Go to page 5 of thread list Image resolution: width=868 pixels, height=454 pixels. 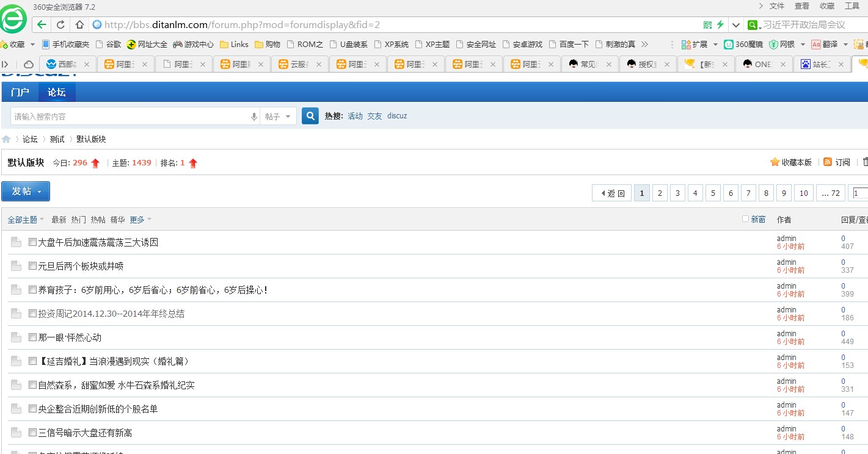pyautogui.click(x=713, y=193)
